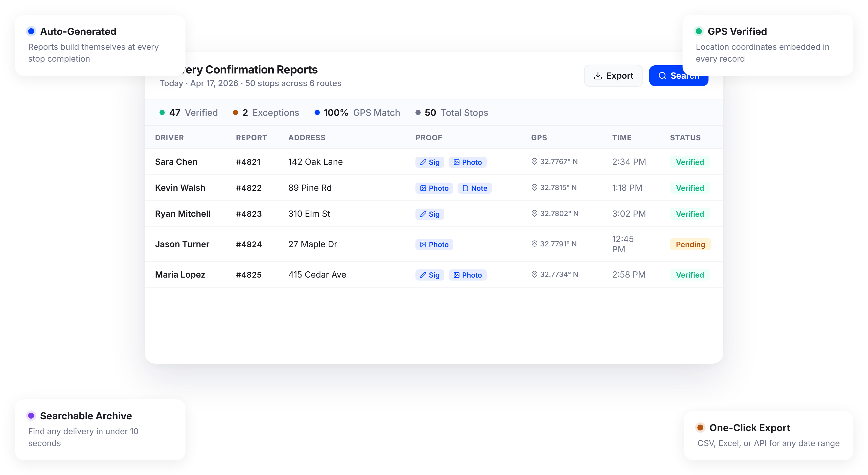
Task: Click the One-Click Export card title
Action: pyautogui.click(x=750, y=428)
